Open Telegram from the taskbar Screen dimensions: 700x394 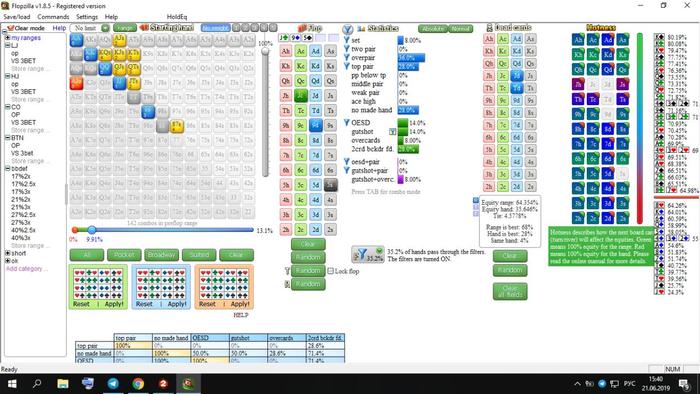coord(113,383)
